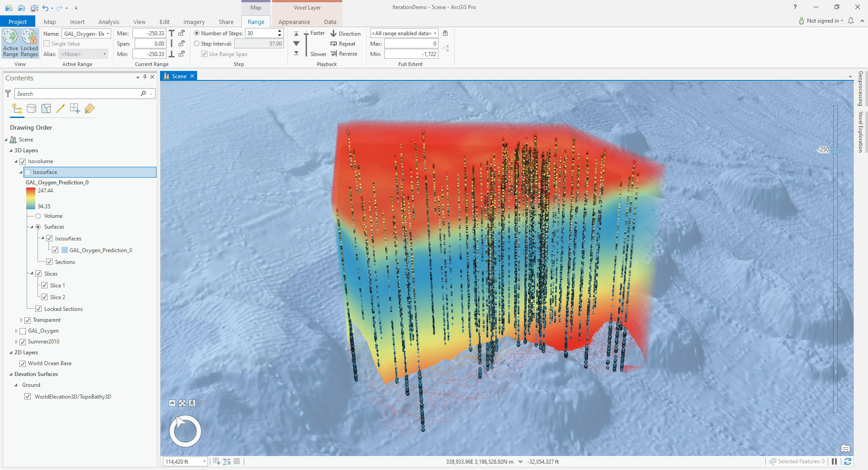This screenshot has width=868, height=470.
Task: Switch Contents to List By Data Source
Action: pos(31,108)
